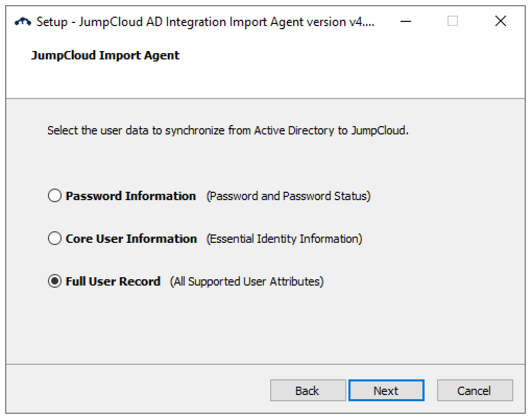Select the Full User Record radio button
532x420 pixels.
pos(55,281)
